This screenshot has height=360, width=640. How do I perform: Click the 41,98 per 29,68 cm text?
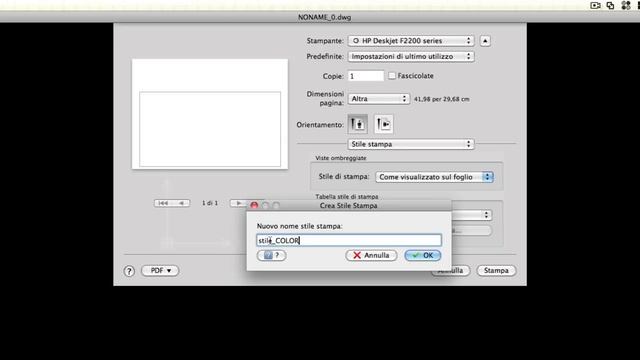(442, 99)
